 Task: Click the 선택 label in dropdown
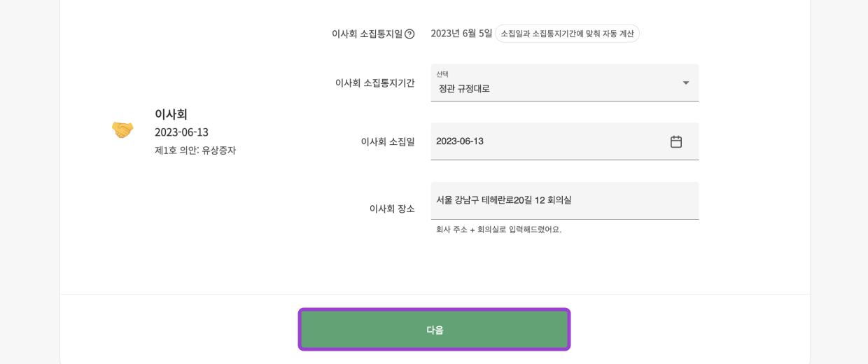(x=442, y=73)
